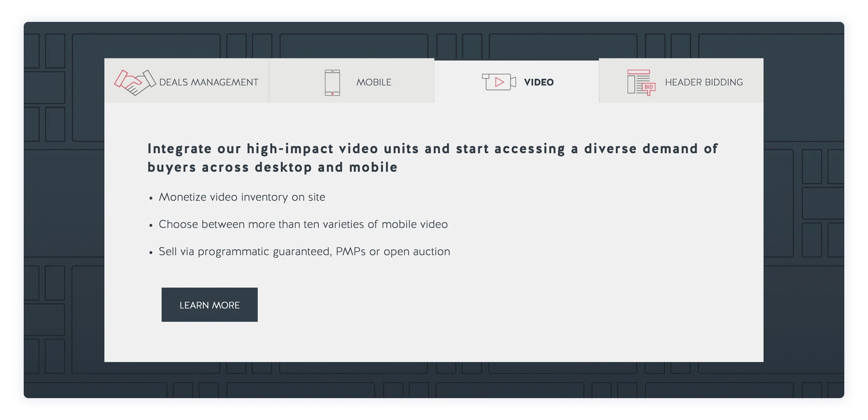The height and width of the screenshot is (420, 868).
Task: Switch to the Mobile tab label
Action: 373,82
